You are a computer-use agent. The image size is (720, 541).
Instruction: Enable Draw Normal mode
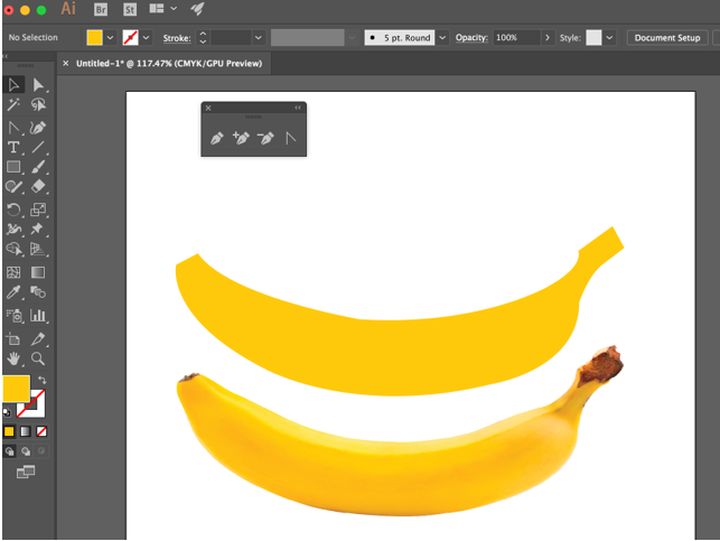point(9,451)
